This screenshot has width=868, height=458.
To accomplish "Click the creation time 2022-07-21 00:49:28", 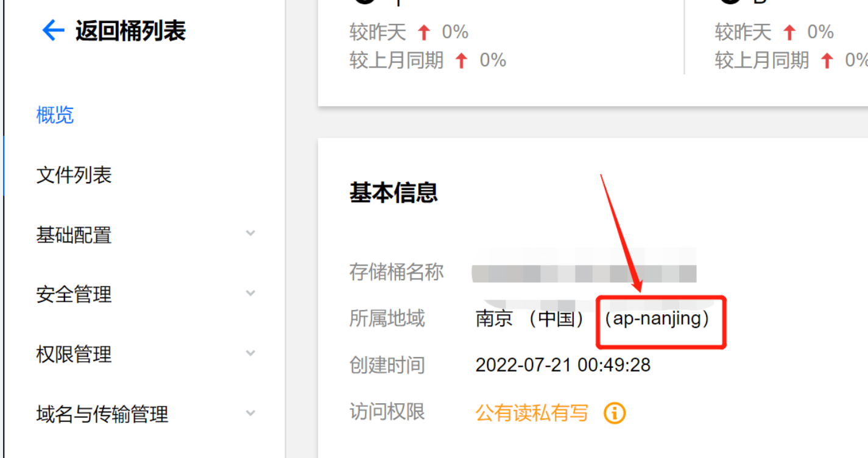I will (563, 365).
